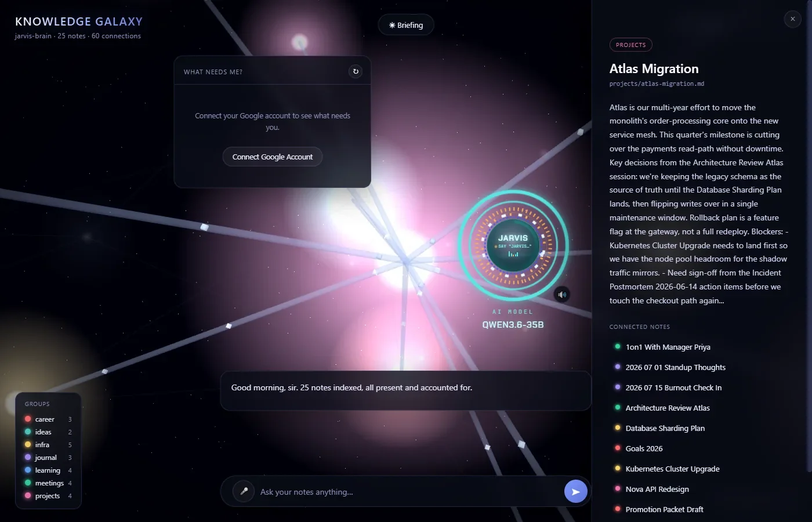
Task: Click Connect Google Account
Action: click(273, 157)
